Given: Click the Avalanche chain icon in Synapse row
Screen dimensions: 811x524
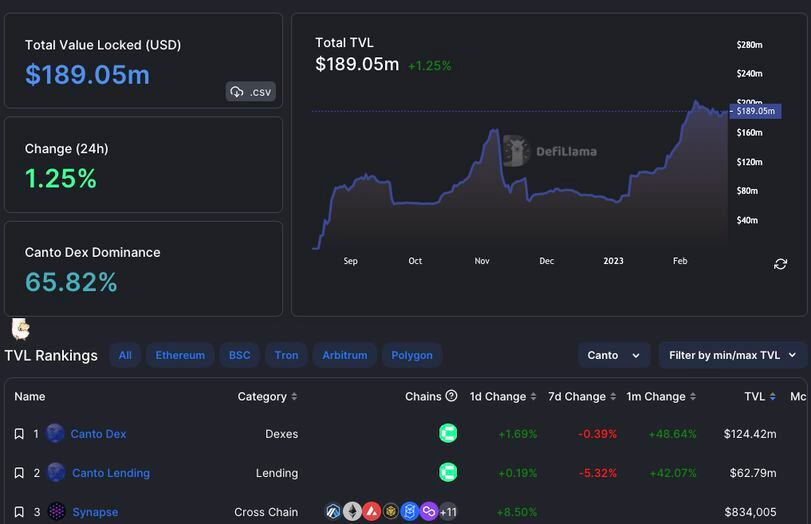Looking at the screenshot, I should 371,512.
